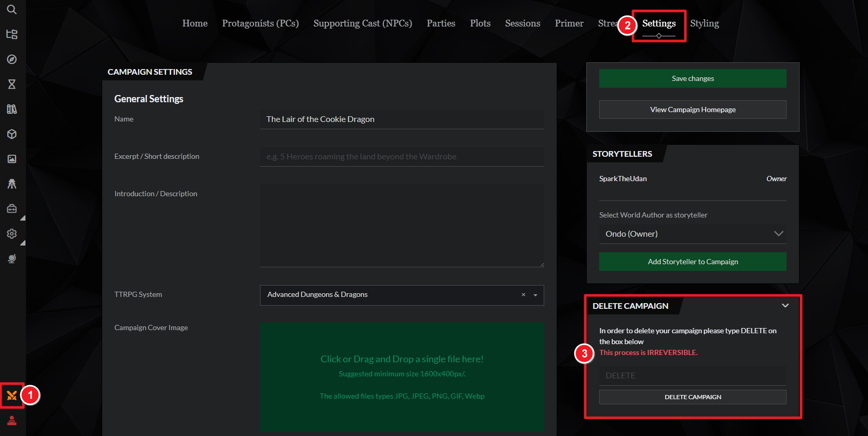Click the globe icon in the sidebar

click(11, 258)
